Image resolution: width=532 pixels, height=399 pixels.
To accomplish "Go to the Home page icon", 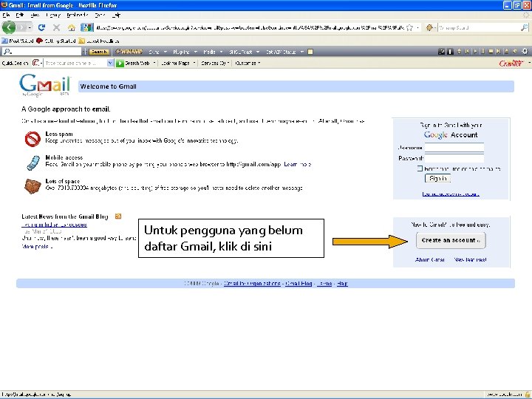I will [x=71, y=27].
